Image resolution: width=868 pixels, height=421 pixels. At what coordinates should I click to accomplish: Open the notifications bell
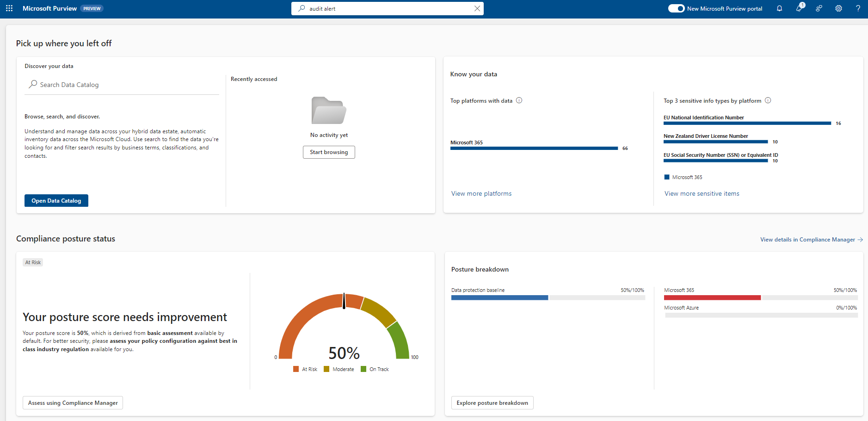(x=779, y=8)
